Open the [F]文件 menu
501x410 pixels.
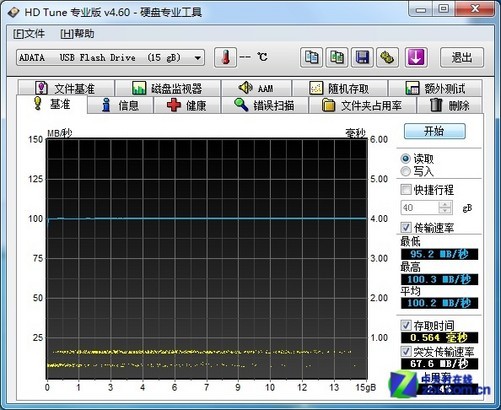tap(29, 34)
